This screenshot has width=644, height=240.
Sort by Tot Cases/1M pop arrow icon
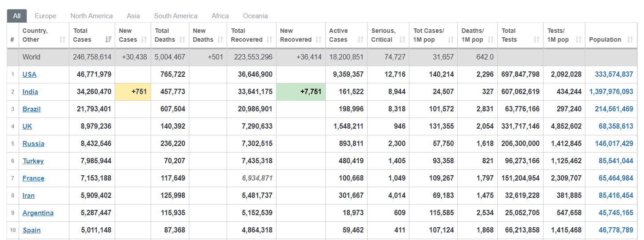pyautogui.click(x=451, y=39)
